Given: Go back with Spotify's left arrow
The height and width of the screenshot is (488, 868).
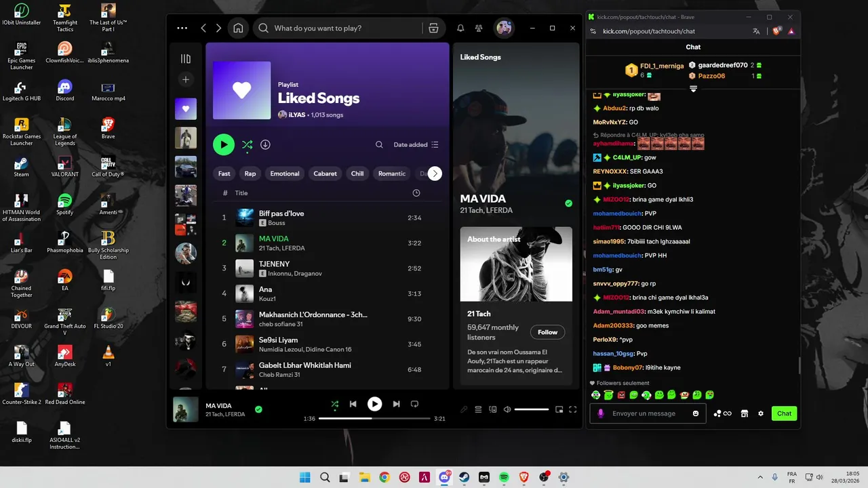Looking at the screenshot, I should (x=203, y=28).
